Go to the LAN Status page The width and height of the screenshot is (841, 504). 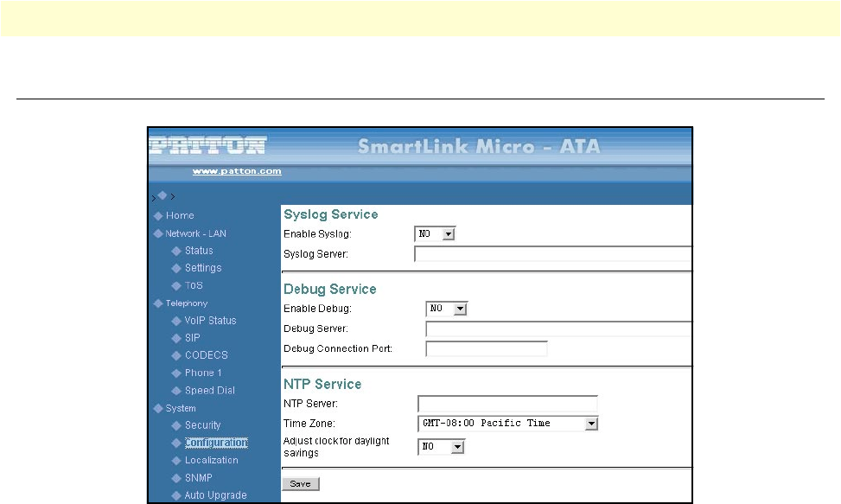coord(199,251)
